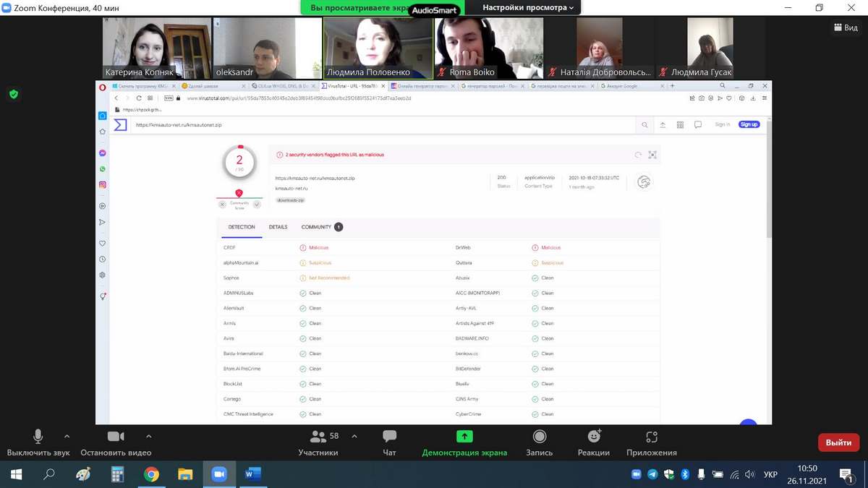Viewport: 868px width, 488px height.
Task: Click the Chat icon in Zoom toolbar
Action: click(389, 437)
